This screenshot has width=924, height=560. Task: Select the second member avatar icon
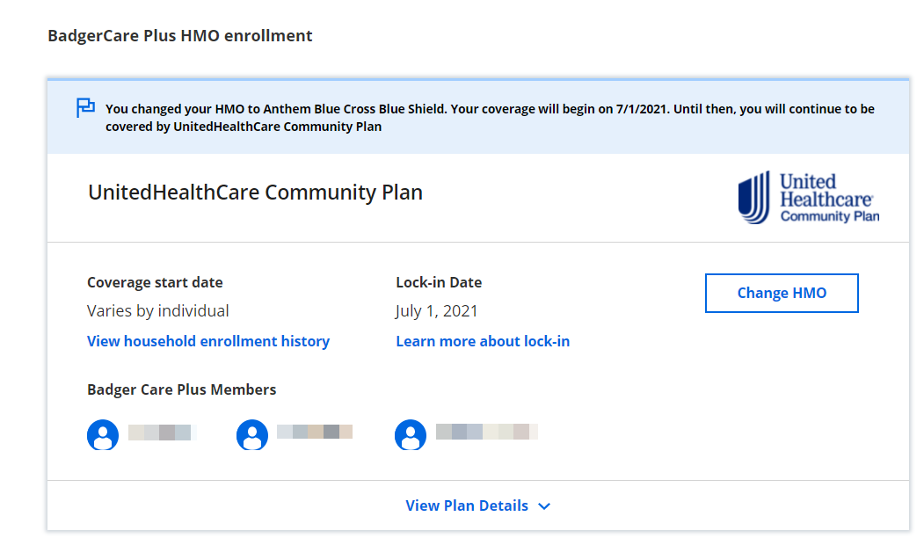(x=252, y=434)
